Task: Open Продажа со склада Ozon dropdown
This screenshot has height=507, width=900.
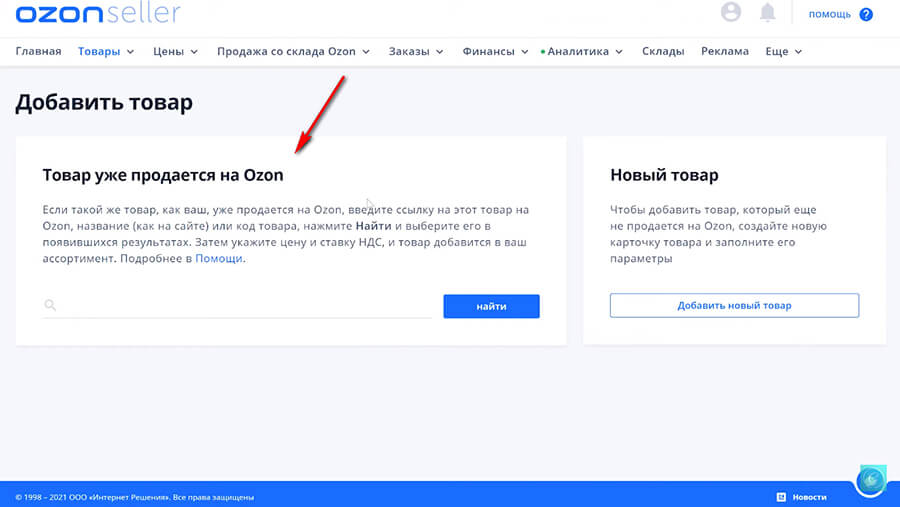Action: click(x=293, y=51)
